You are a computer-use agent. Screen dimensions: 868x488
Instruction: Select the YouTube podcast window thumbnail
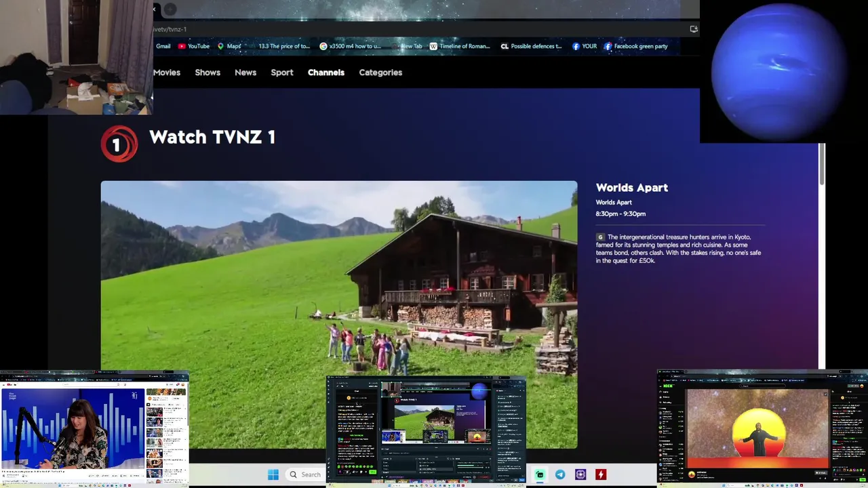[x=94, y=428]
